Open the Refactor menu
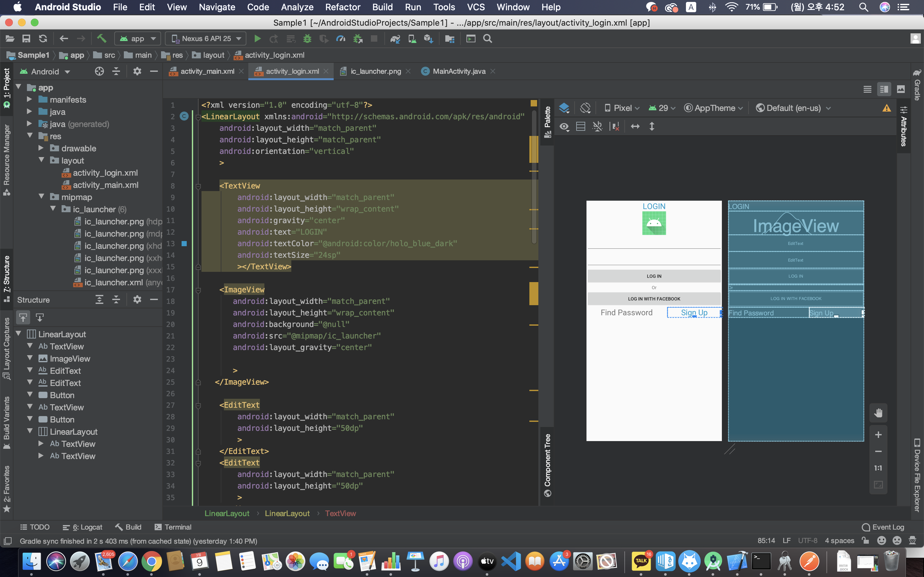 (x=342, y=7)
